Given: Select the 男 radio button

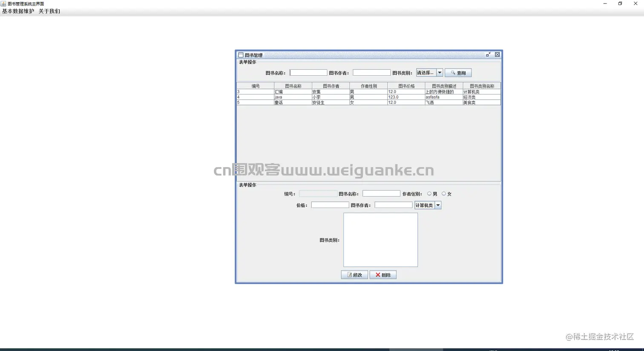Looking at the screenshot, I should 429,194.
